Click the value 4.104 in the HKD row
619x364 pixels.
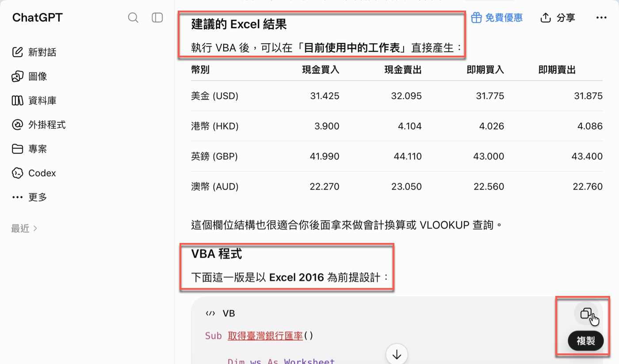click(x=410, y=126)
